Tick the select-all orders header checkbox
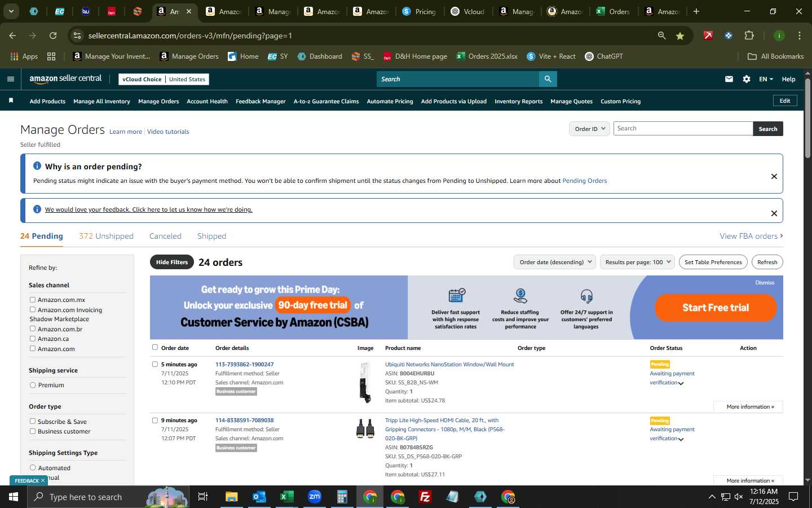The height and width of the screenshot is (508, 812). pyautogui.click(x=155, y=347)
